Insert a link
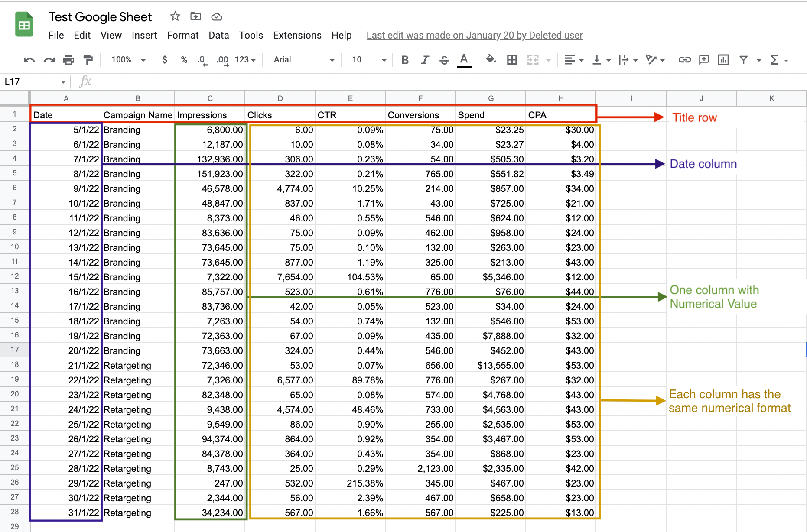Screen dimensions: 807x532 [684, 60]
